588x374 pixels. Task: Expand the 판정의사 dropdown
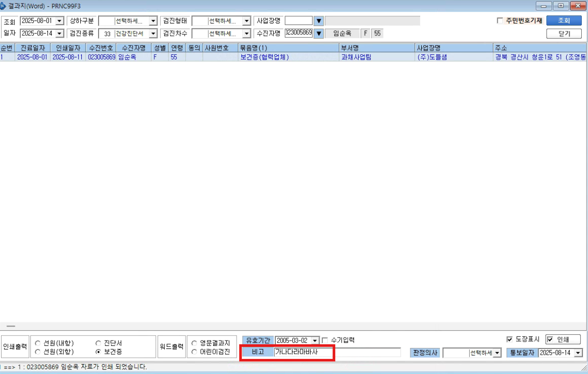click(x=497, y=353)
